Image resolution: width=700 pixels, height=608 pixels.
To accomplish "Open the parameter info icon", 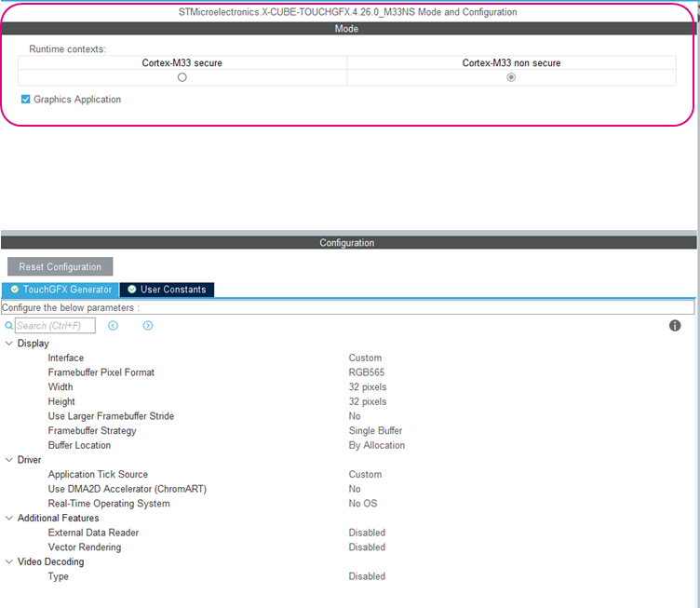I will [x=675, y=326].
